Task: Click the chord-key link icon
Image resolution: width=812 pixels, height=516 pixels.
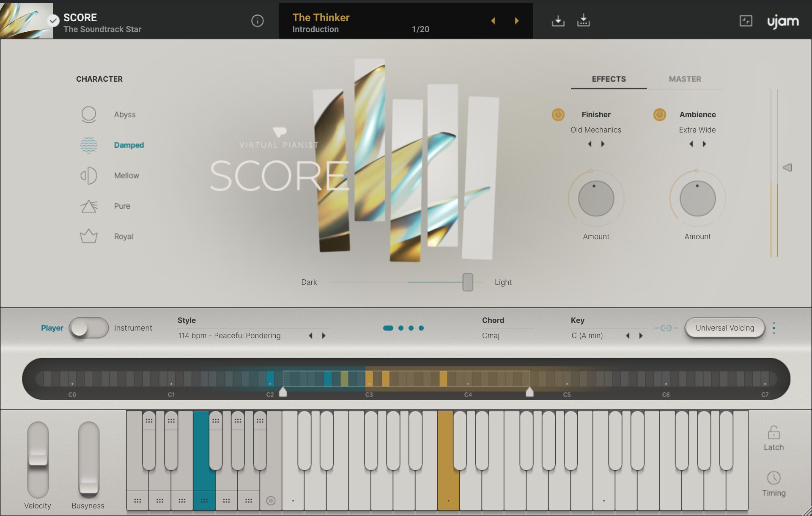Action: [x=666, y=328]
